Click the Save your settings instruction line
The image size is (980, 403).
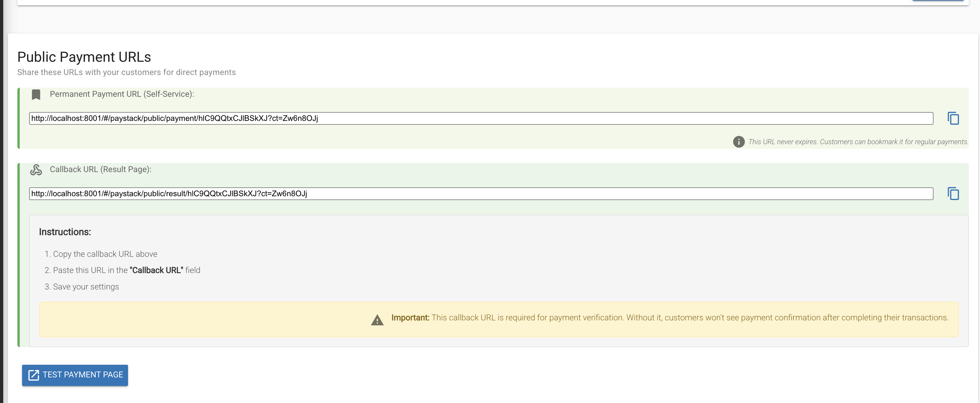[82, 286]
